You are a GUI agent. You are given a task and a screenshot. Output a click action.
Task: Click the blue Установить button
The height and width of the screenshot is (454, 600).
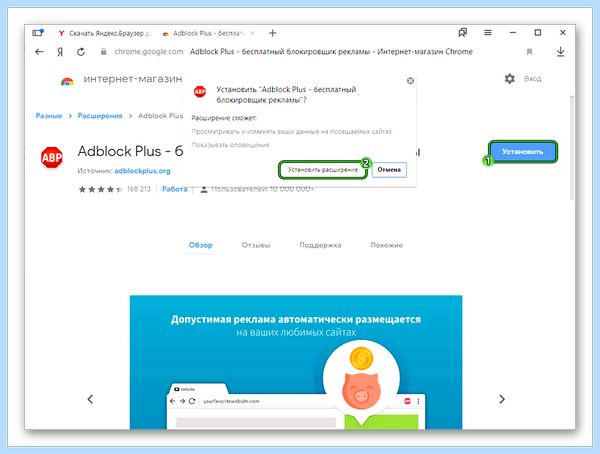(522, 152)
